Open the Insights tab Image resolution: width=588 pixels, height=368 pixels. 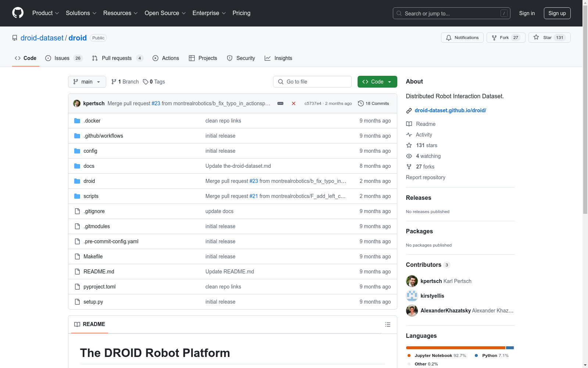[279, 58]
